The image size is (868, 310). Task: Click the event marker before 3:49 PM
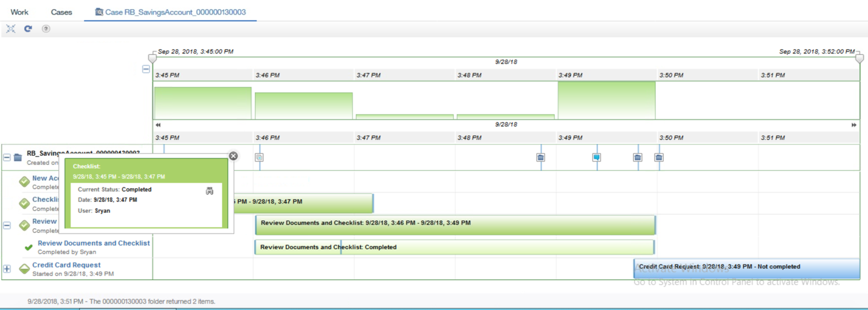click(540, 157)
